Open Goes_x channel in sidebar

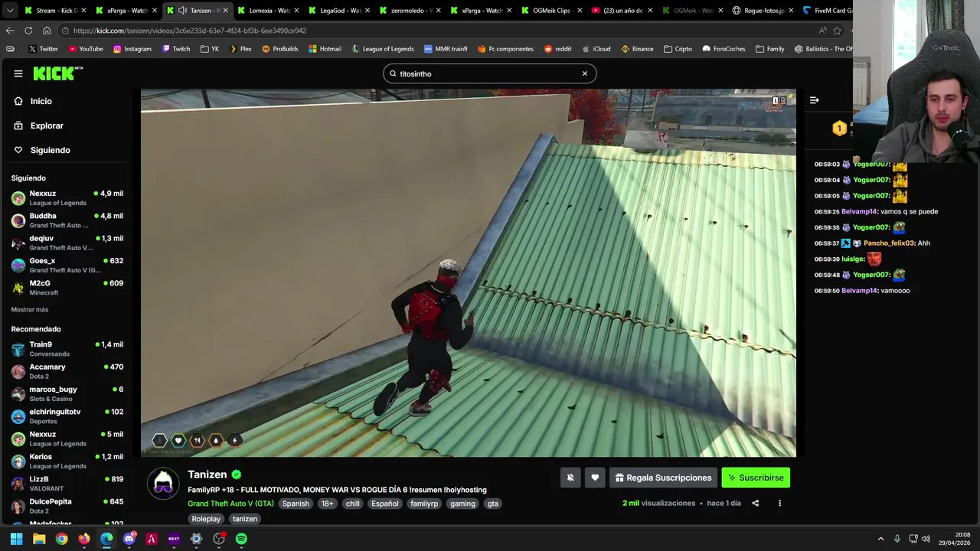tap(67, 265)
